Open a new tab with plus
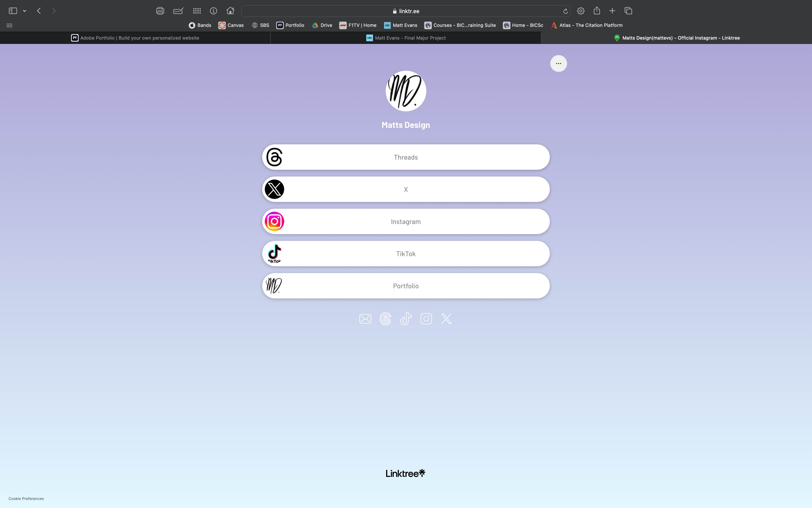Viewport: 812px width, 508px height. [612, 11]
